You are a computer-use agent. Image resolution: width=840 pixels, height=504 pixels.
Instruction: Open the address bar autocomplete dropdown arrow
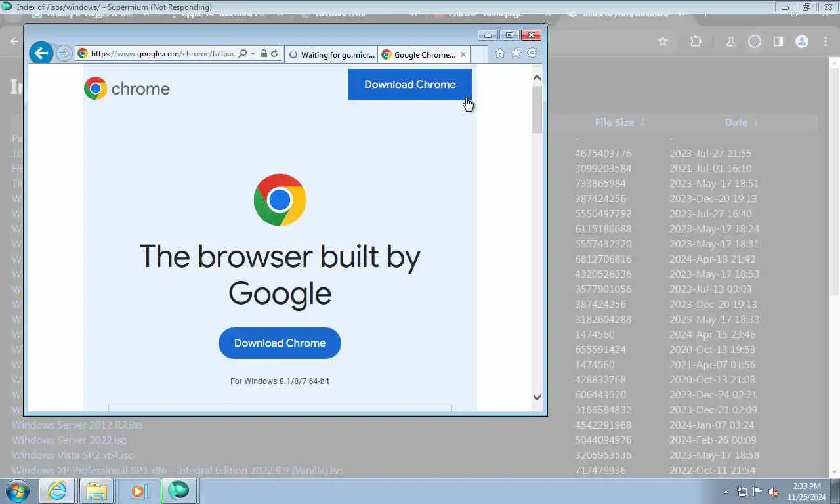tap(253, 54)
